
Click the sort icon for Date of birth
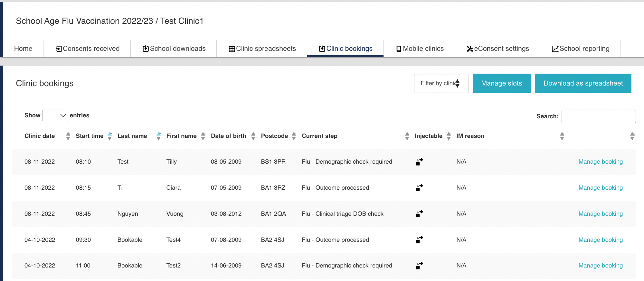click(253, 136)
